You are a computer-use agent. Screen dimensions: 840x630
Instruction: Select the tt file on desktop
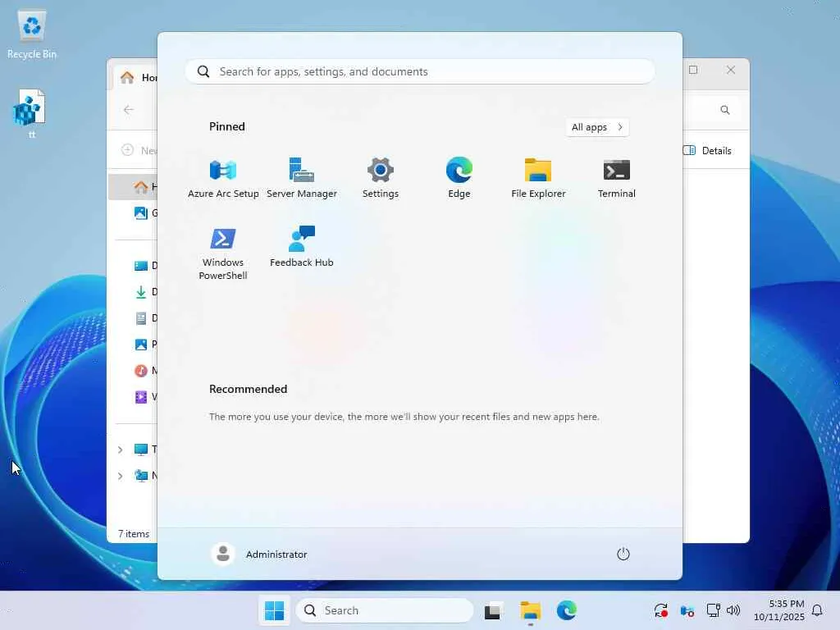coord(31,114)
